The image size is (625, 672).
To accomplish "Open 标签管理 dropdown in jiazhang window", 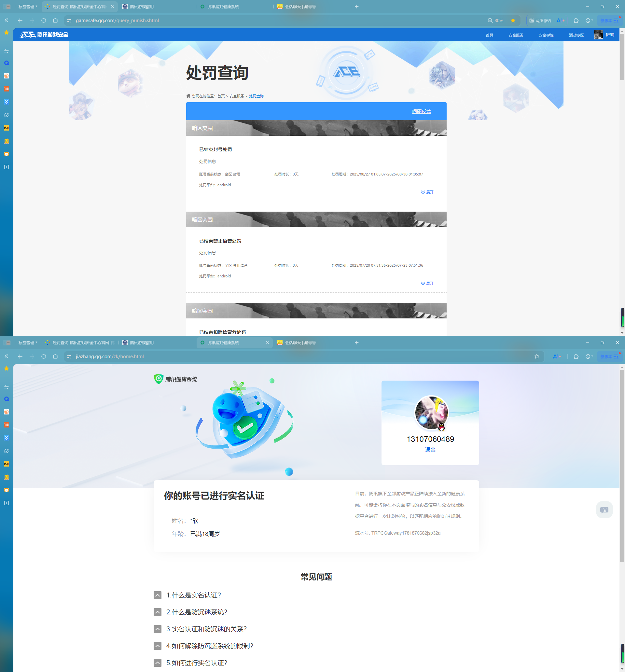I will 28,343.
